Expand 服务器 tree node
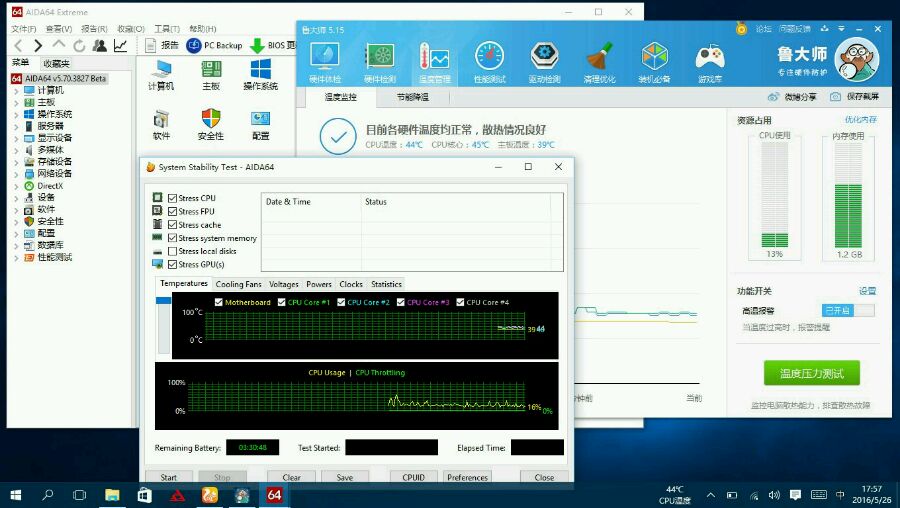This screenshot has height=508, width=900. [16, 126]
